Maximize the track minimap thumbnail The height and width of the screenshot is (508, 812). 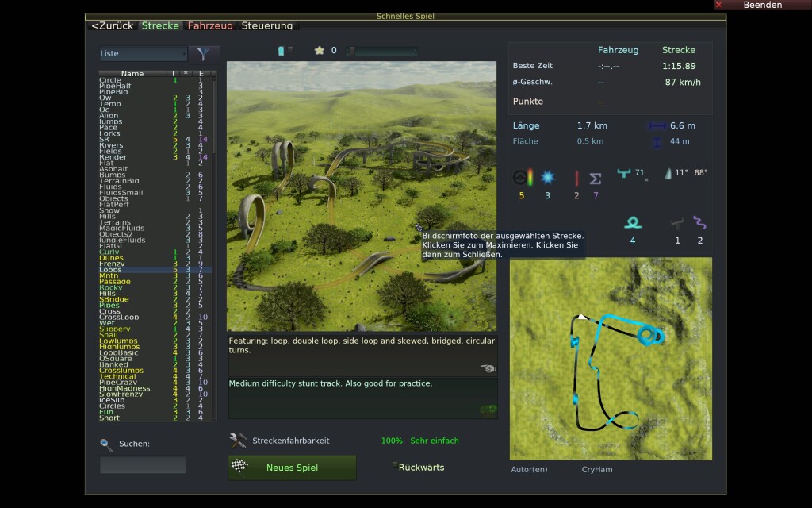pos(611,359)
